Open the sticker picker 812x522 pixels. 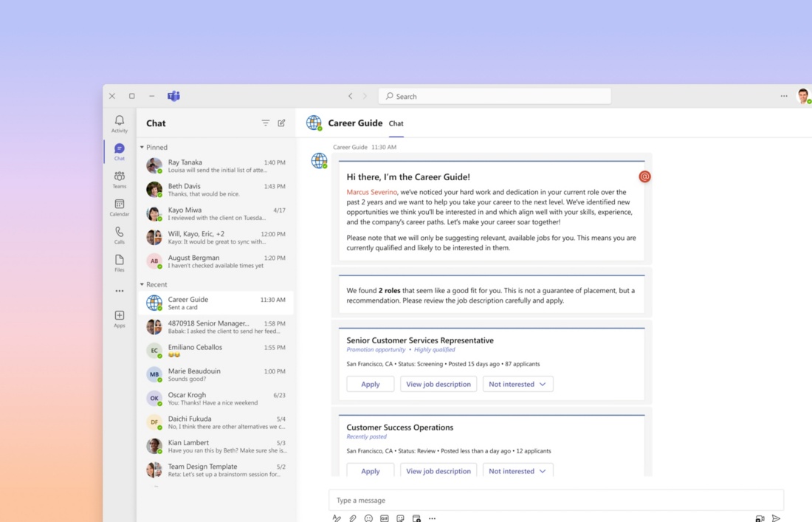[400, 518]
